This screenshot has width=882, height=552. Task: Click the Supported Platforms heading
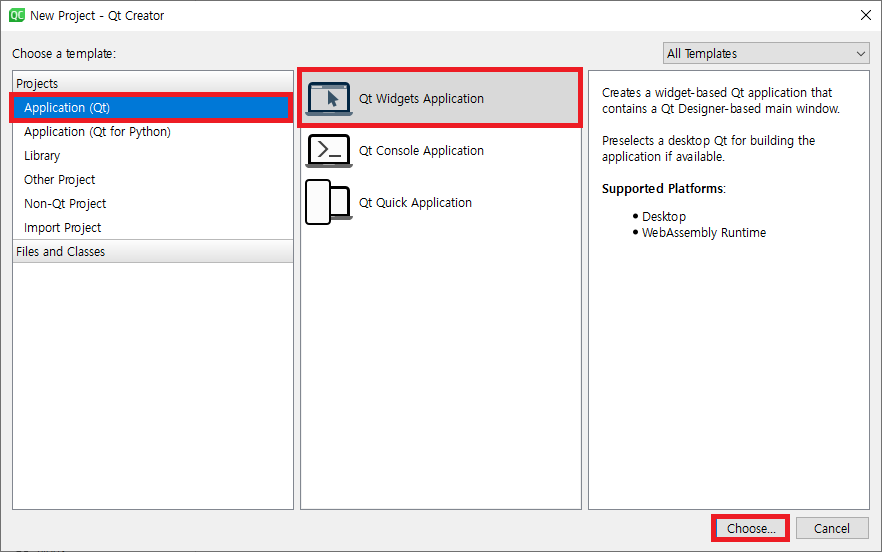pyautogui.click(x=663, y=189)
